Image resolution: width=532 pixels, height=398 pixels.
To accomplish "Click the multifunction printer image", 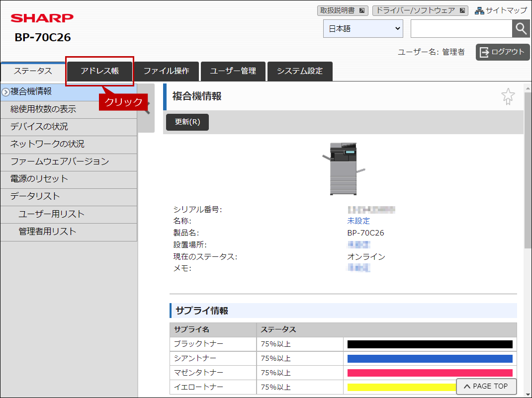I will pos(344,169).
